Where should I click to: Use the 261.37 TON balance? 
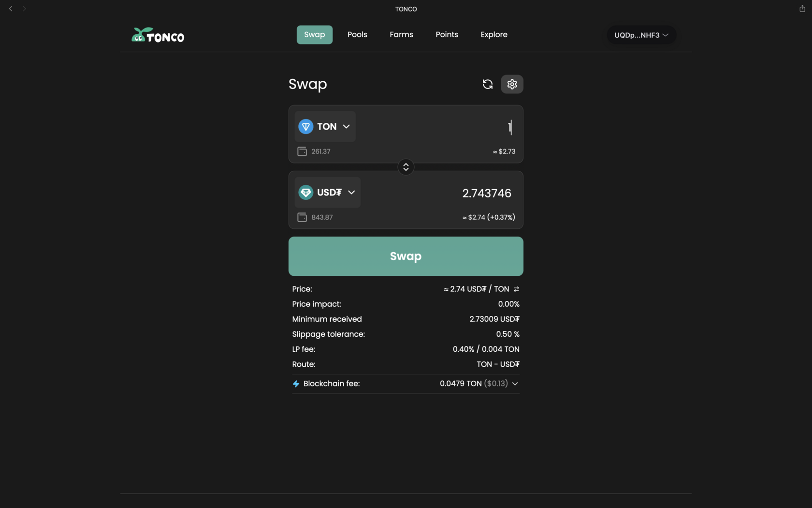[321, 151]
